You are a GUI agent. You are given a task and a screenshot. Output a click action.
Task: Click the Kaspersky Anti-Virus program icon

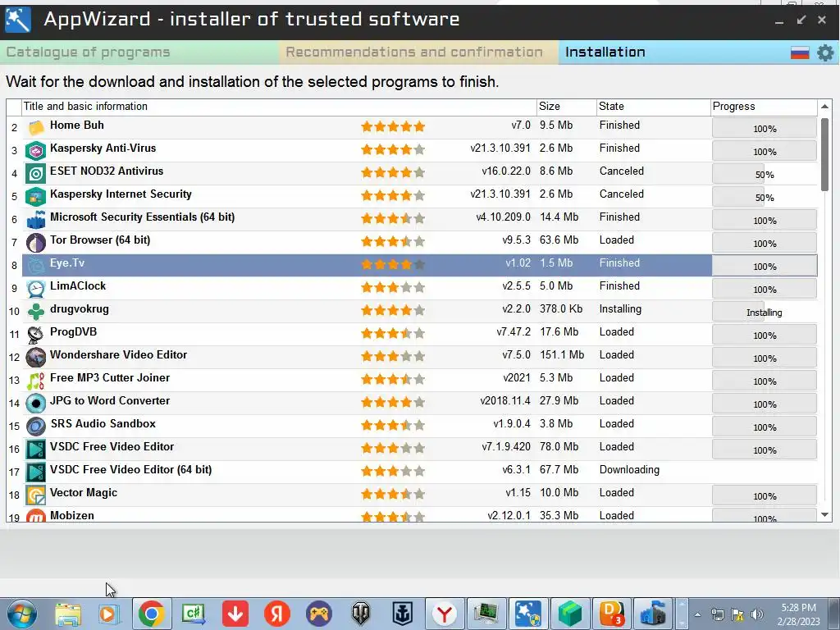36,151
